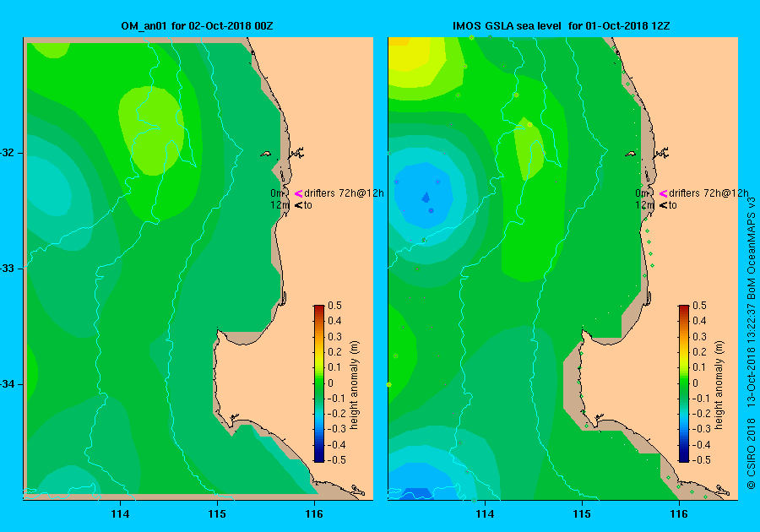Click the 115 longitude label on left map

tap(217, 514)
